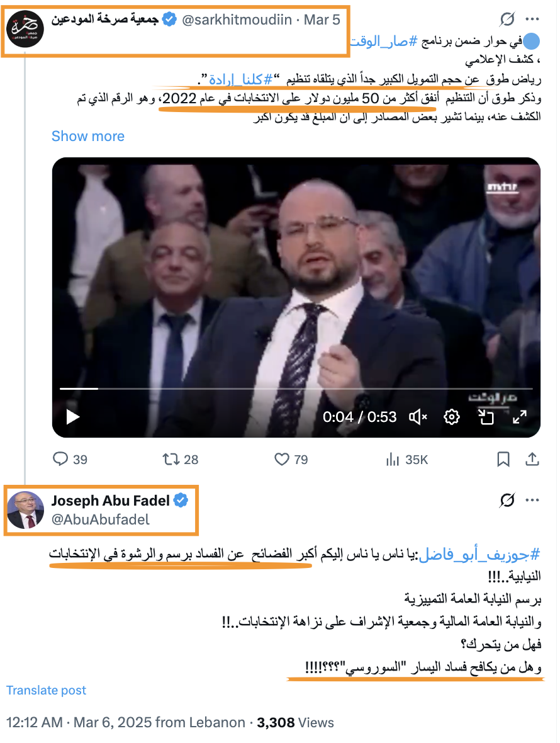
Task: Open top post's more options menu
Action: [532, 19]
